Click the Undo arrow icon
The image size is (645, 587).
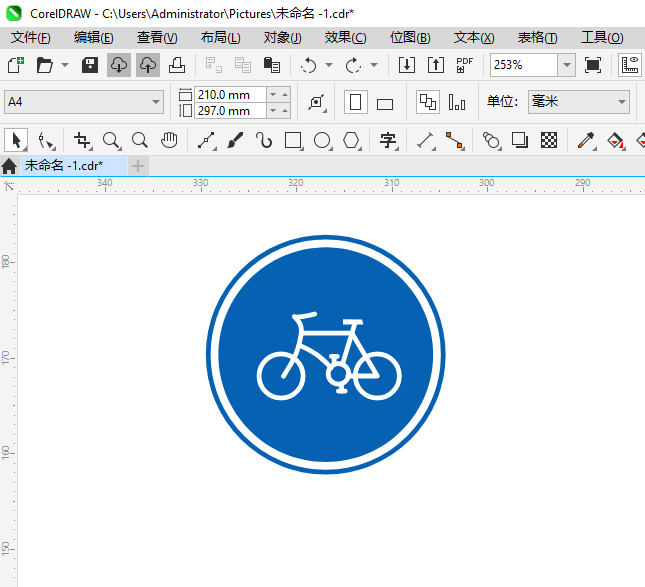pyautogui.click(x=309, y=65)
